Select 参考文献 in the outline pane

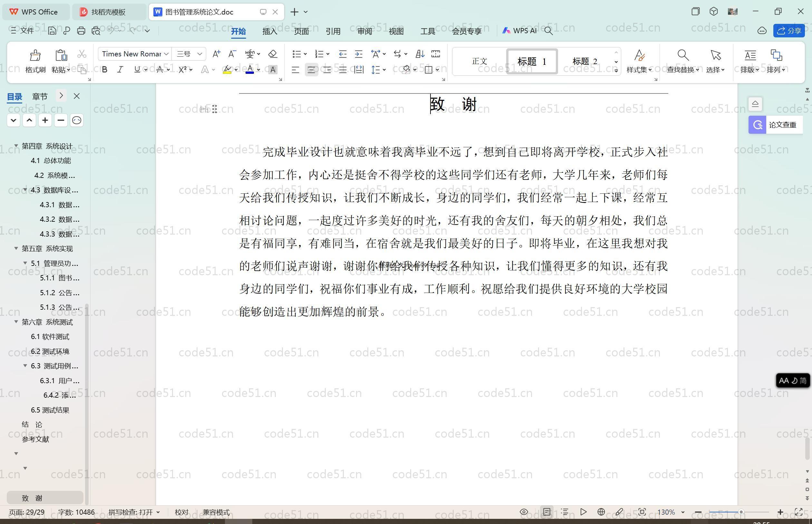35,439
